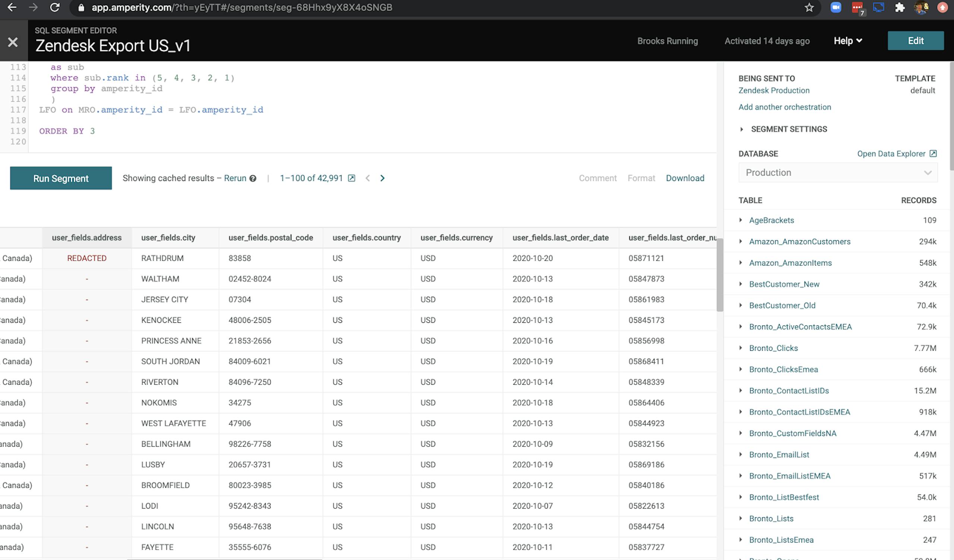Close the SQL Segment Editor with X
Screen dimensions: 954x560
click(x=13, y=42)
